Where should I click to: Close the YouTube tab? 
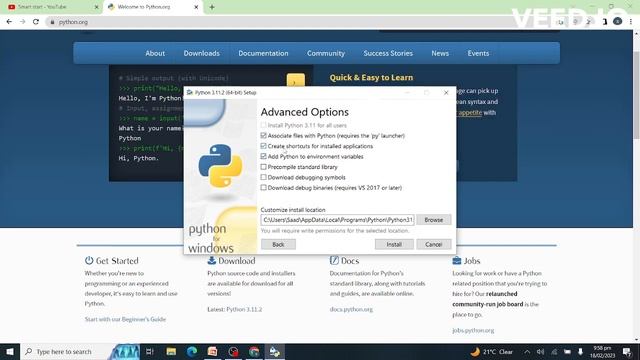[x=97, y=7]
